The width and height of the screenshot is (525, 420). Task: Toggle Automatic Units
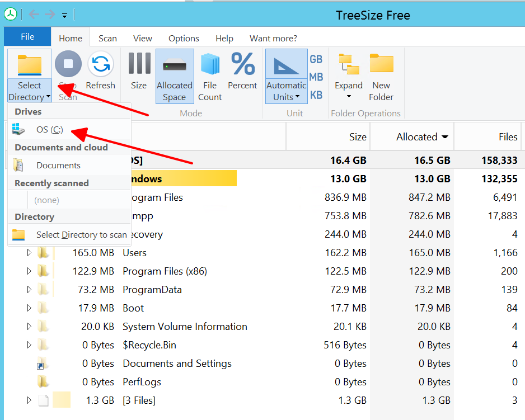[286, 76]
